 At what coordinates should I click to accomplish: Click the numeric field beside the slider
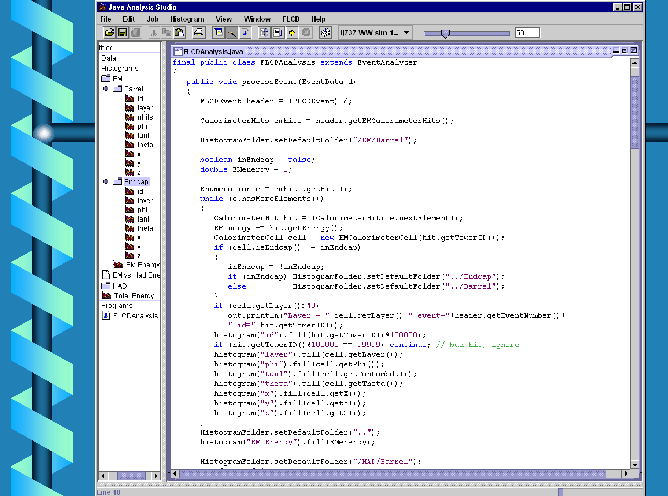(x=527, y=33)
